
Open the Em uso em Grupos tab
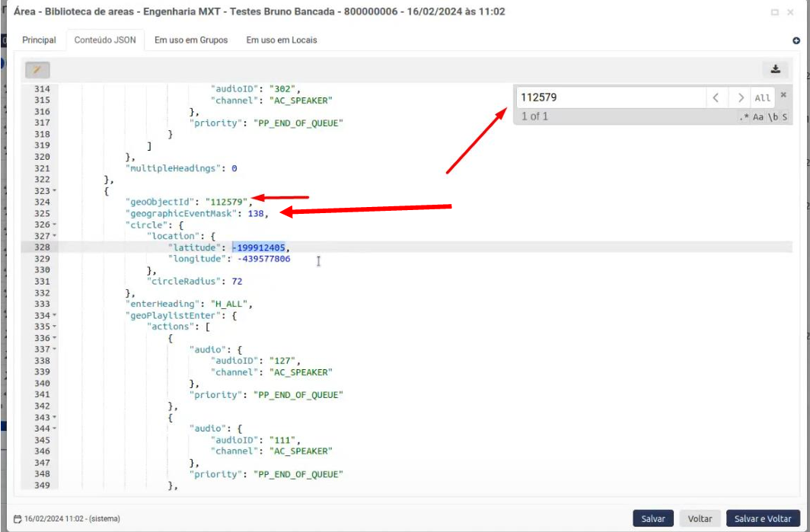pos(191,40)
